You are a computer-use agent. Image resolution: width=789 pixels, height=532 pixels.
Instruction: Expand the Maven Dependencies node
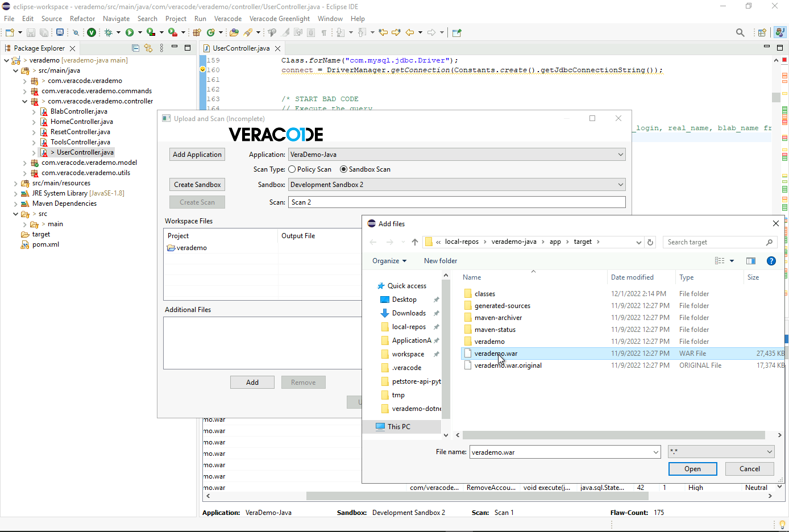pos(15,203)
